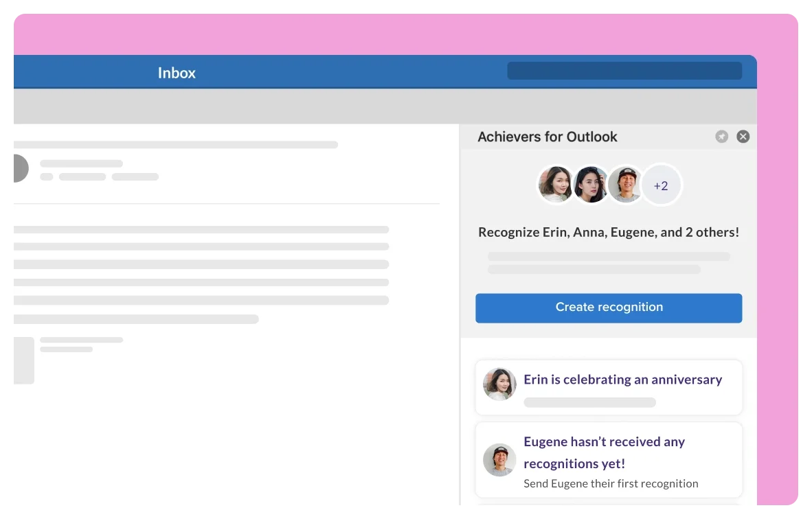Focus the dark search field in header
Image resolution: width=812 pixels, height=519 pixels.
pyautogui.click(x=624, y=71)
